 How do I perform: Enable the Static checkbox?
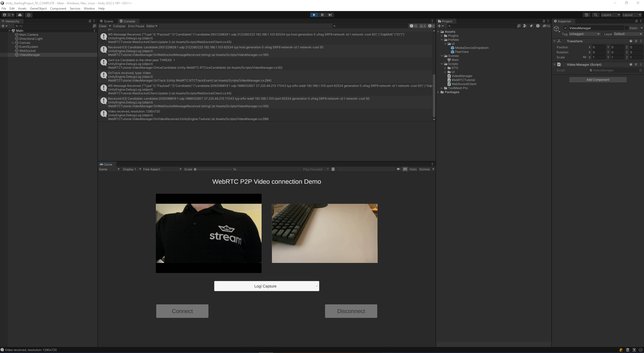(627, 28)
